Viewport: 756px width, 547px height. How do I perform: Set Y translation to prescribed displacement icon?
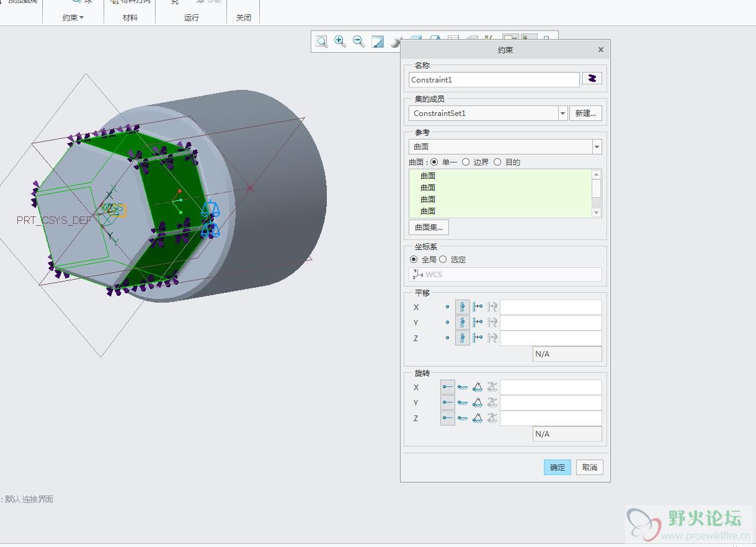click(477, 322)
